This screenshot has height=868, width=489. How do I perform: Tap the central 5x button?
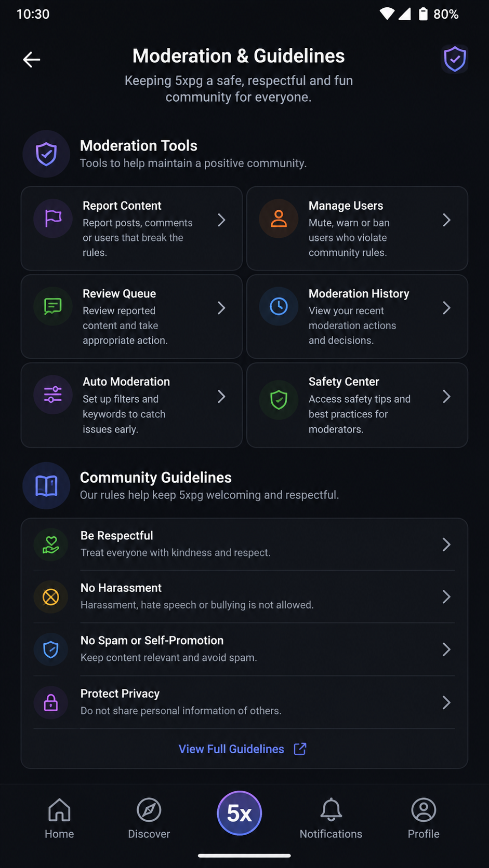tap(239, 813)
